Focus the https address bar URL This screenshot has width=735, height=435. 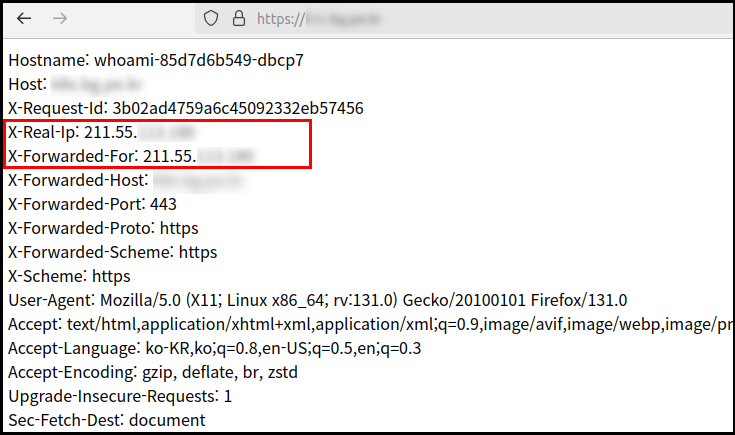320,18
